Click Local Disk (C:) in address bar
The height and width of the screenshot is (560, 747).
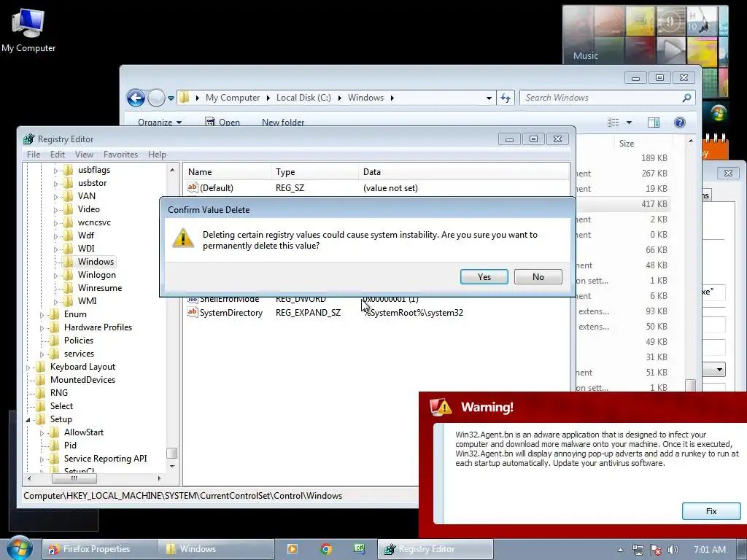(303, 98)
